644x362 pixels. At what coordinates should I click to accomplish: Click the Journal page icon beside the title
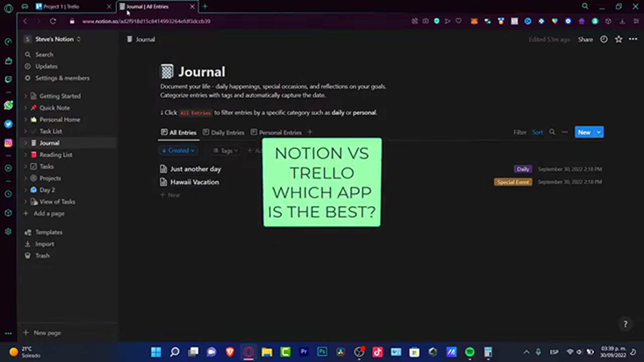(x=167, y=71)
